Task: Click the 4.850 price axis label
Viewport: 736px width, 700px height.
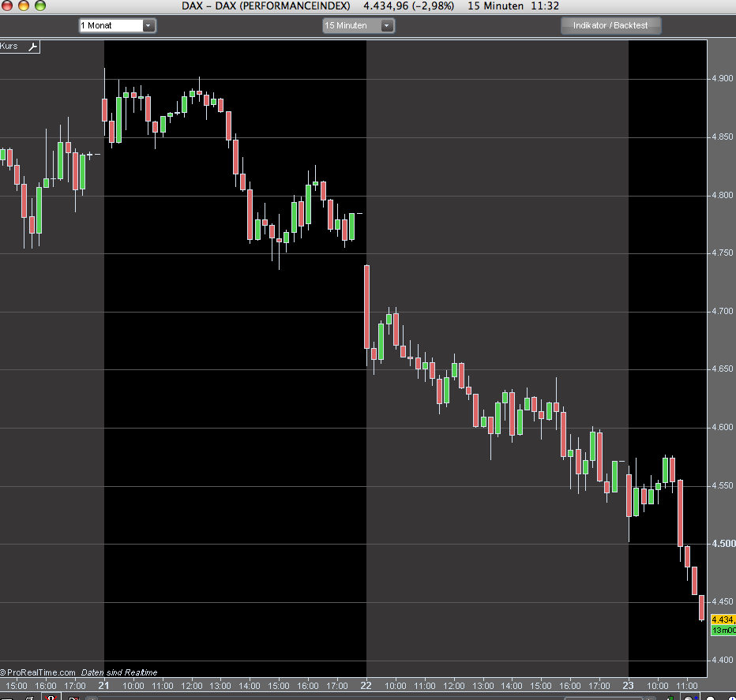Action: [722, 137]
